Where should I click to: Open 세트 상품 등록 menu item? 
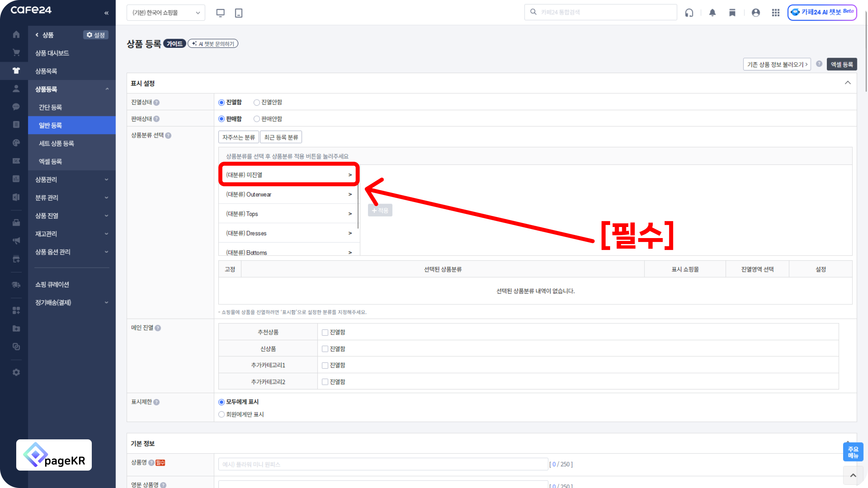click(56, 143)
